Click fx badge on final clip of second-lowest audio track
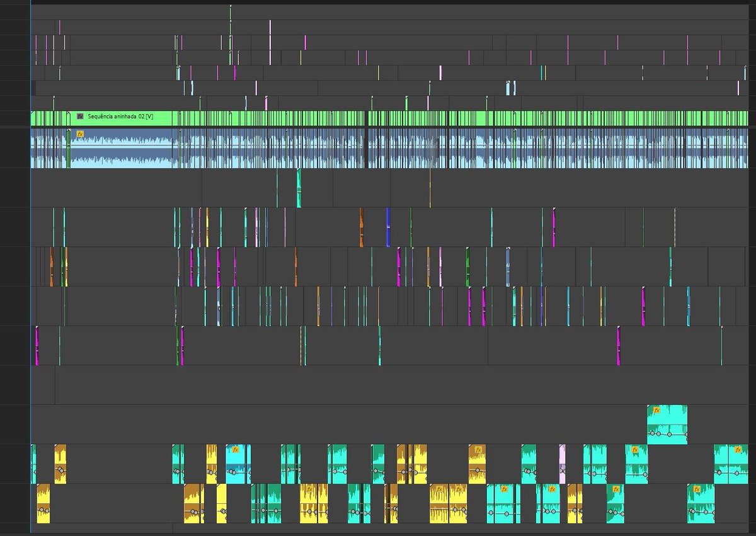Image resolution: width=756 pixels, height=536 pixels. coord(737,450)
